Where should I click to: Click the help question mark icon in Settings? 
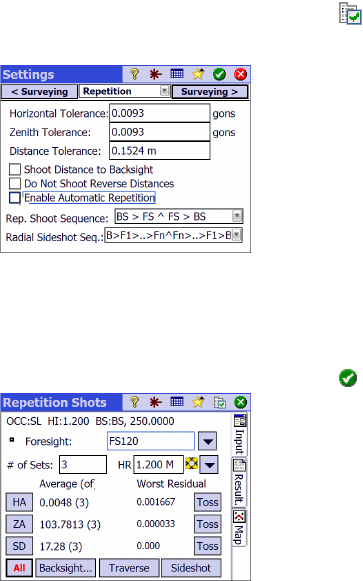134,74
